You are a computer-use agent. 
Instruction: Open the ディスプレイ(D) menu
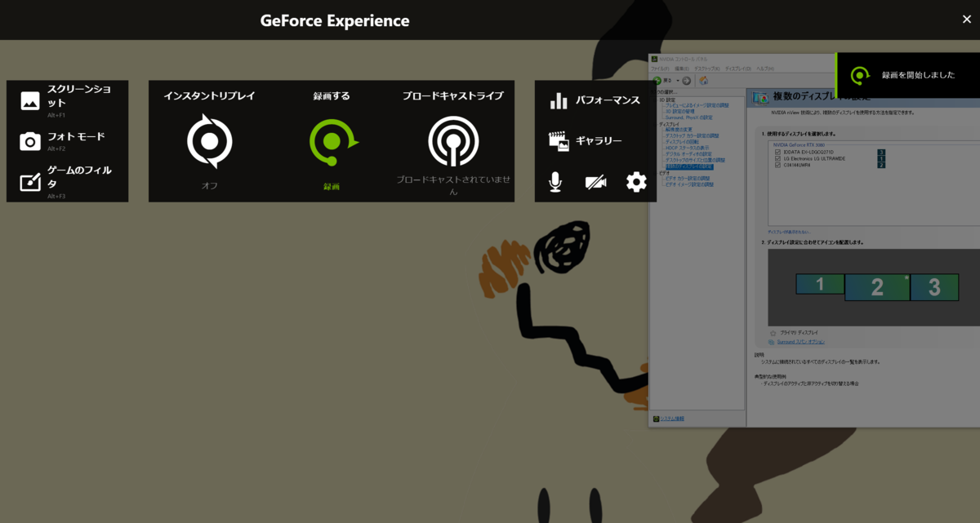737,69
